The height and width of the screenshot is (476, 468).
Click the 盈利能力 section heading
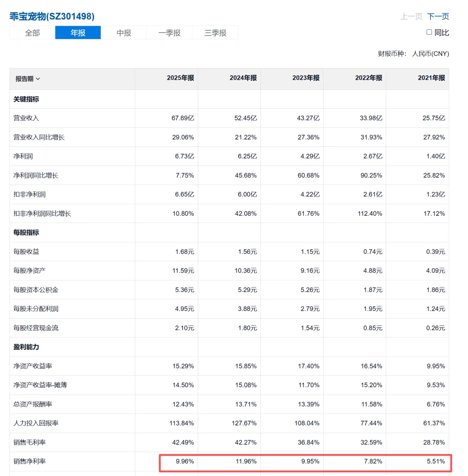pyautogui.click(x=26, y=347)
